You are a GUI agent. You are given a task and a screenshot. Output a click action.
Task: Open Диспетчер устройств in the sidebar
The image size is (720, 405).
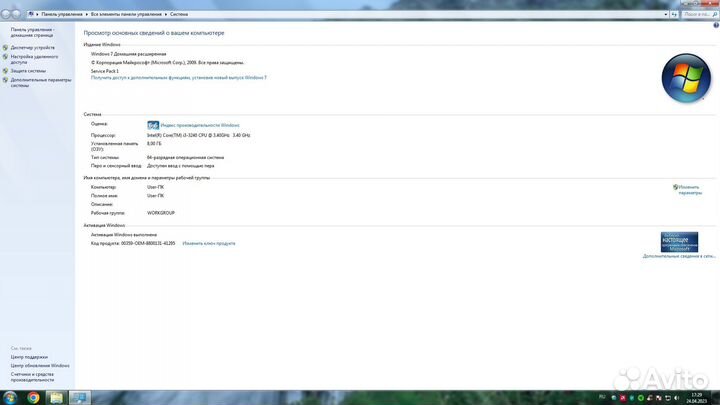(33, 47)
